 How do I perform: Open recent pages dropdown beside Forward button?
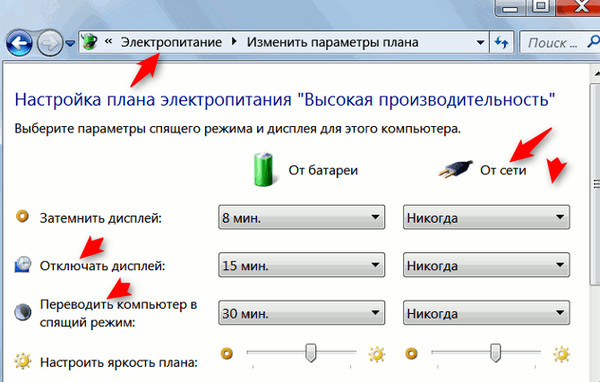click(x=70, y=43)
